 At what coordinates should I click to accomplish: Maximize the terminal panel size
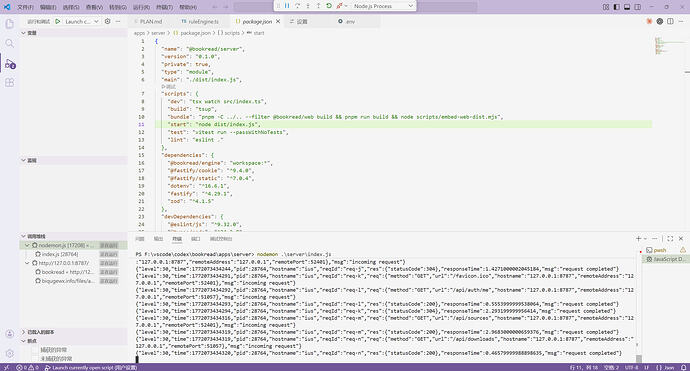[x=670, y=239]
